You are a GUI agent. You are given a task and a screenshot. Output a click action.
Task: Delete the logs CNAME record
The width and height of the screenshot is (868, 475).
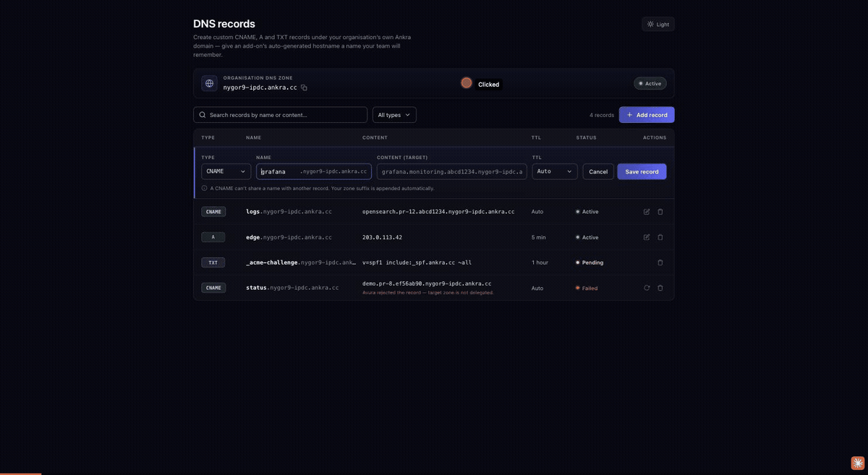[660, 212]
